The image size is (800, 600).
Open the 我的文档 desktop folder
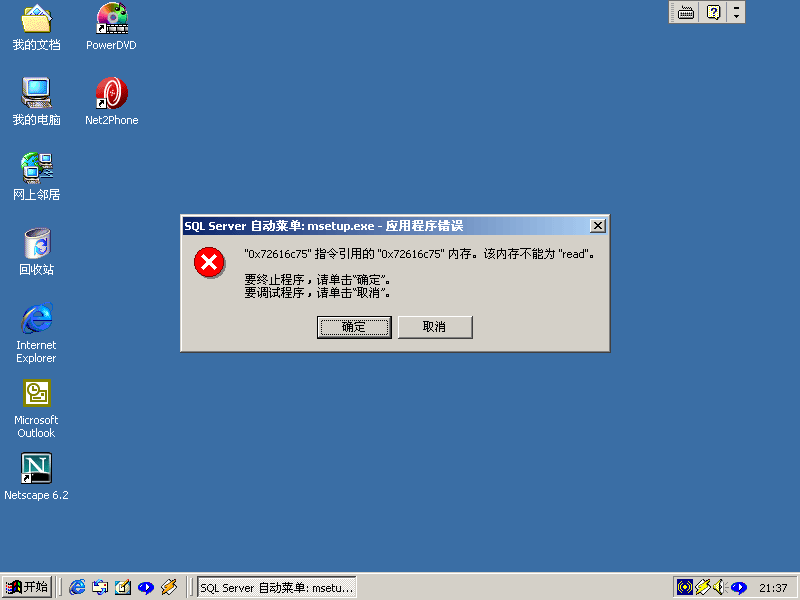(x=36, y=28)
